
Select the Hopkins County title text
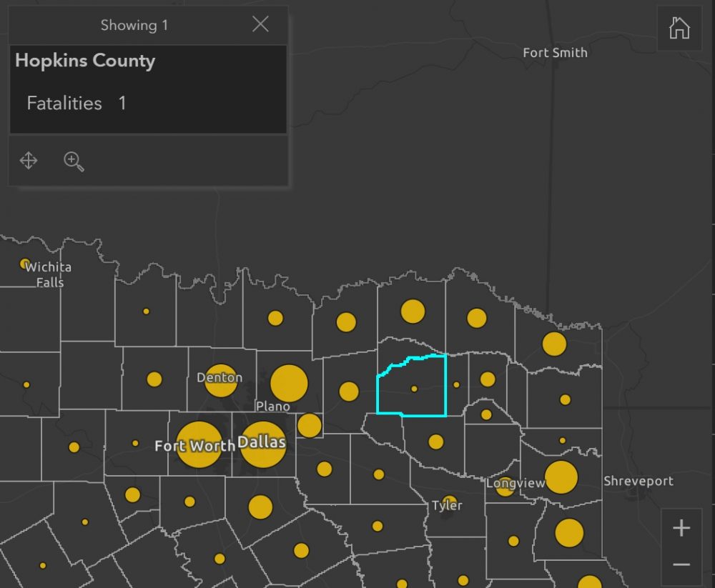point(85,61)
